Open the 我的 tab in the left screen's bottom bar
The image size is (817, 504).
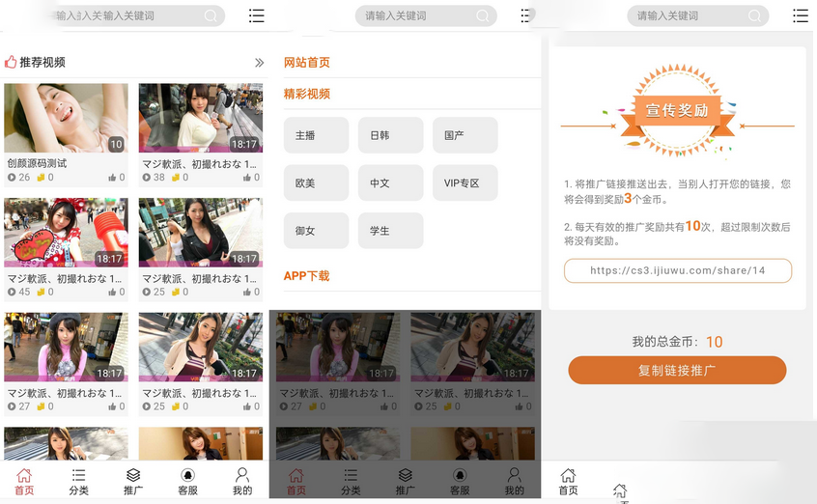[242, 482]
